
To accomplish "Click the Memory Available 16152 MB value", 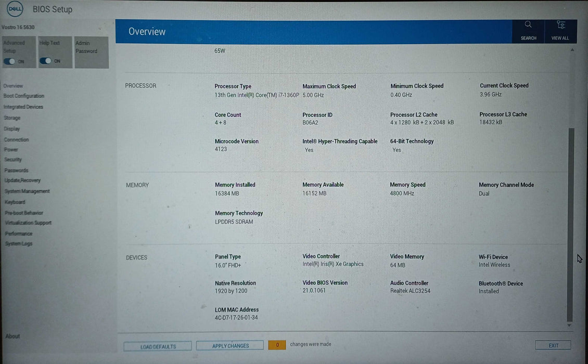I will [314, 194].
